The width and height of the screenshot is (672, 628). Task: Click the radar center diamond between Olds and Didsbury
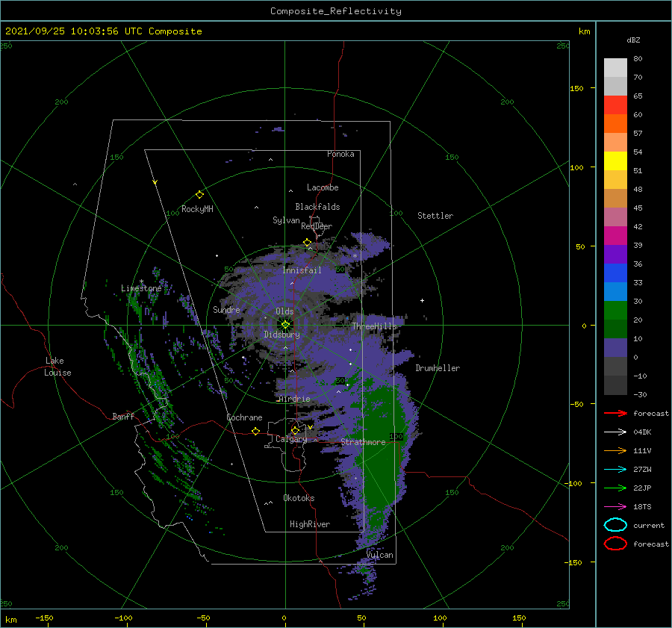point(285,325)
